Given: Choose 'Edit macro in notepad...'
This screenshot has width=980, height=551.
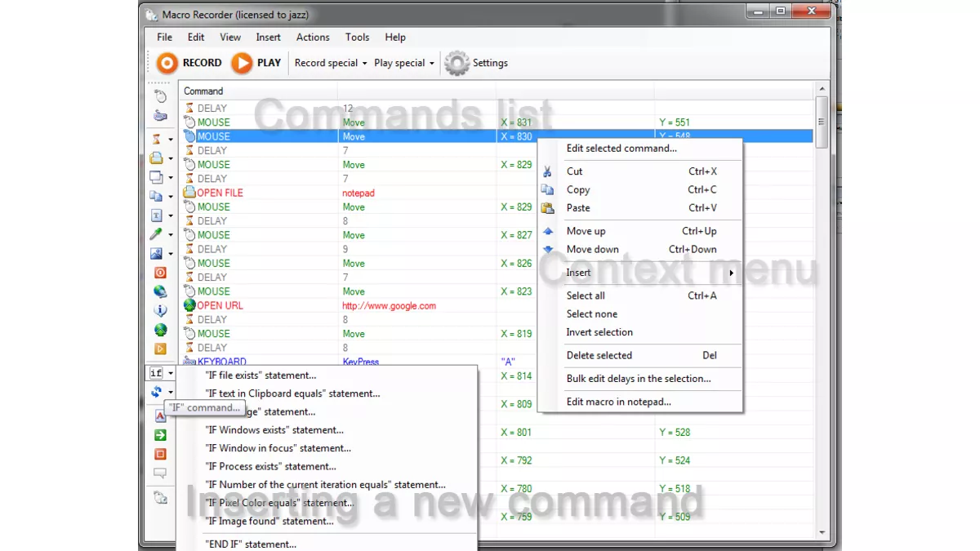Looking at the screenshot, I should click(x=639, y=402).
